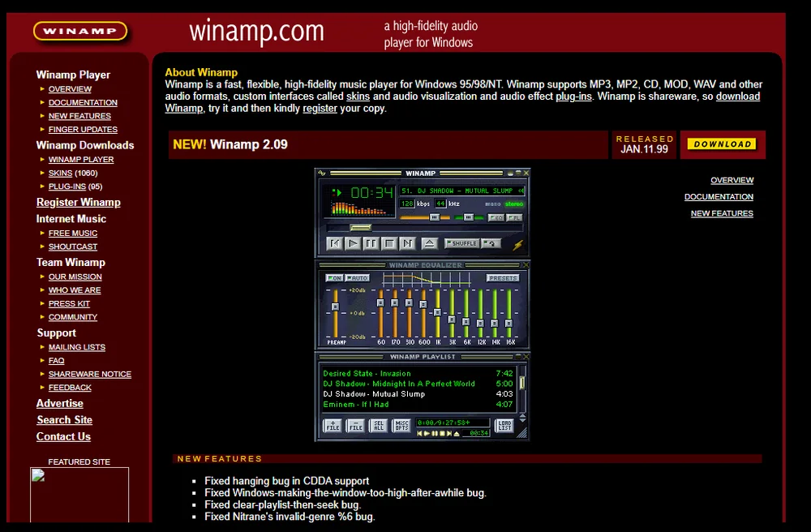This screenshot has width=811, height=532.
Task: Open DOCUMENTATION link right of player image
Action: tap(719, 196)
